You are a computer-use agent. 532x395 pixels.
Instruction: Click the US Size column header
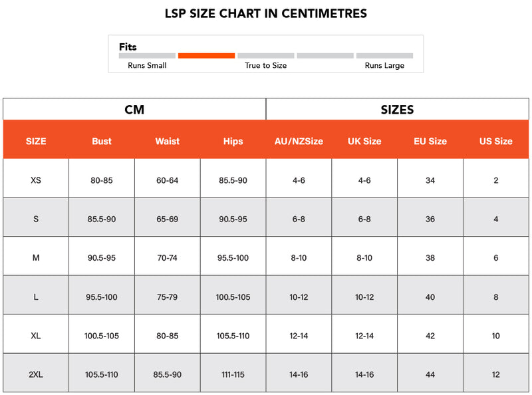point(496,141)
